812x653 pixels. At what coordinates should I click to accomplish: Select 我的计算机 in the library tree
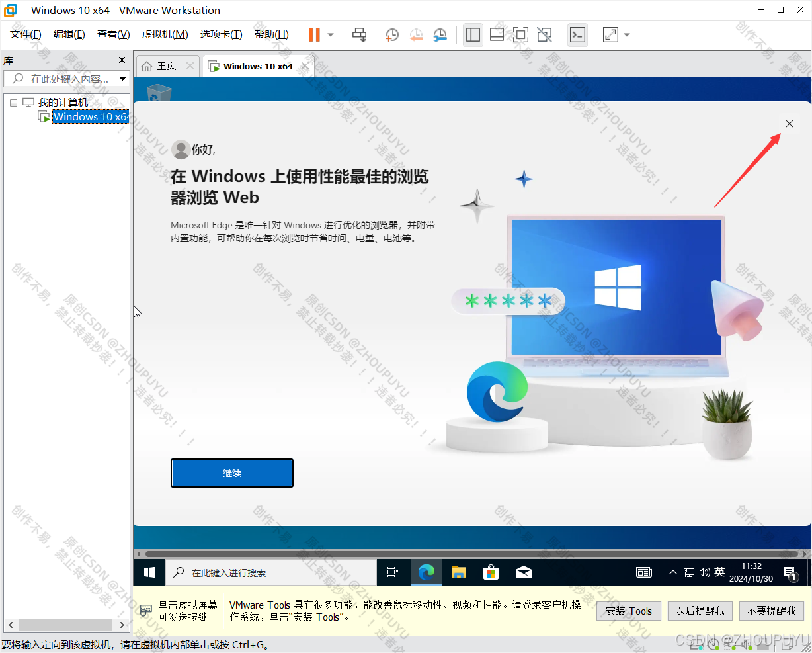tap(63, 103)
